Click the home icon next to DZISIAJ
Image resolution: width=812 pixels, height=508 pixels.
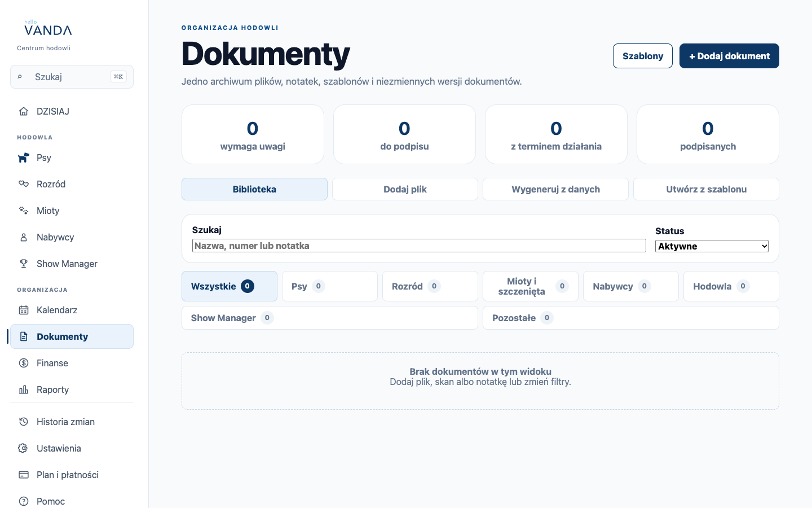point(24,111)
